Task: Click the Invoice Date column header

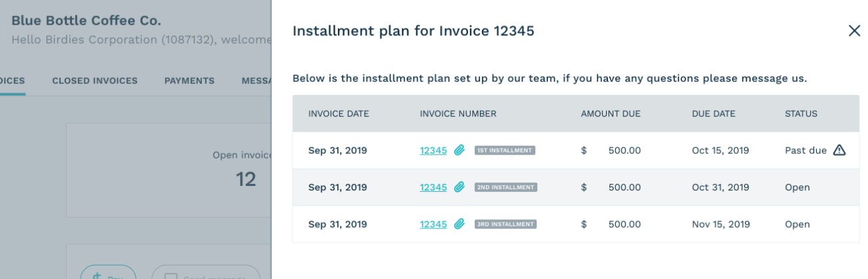Action: click(338, 114)
